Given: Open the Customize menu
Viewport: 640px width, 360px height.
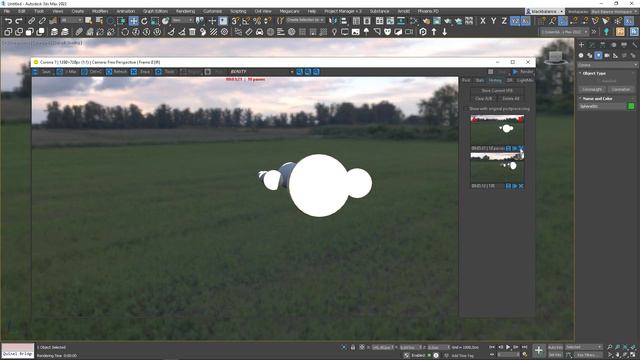Looking at the screenshot, I should coord(212,11).
